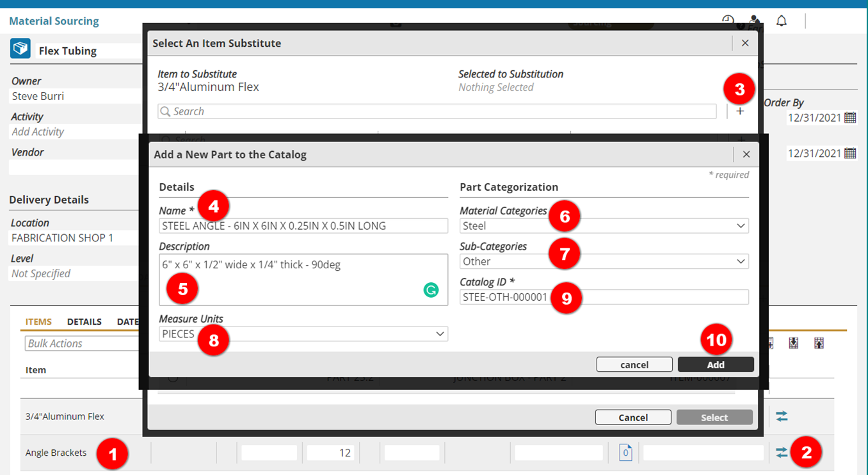Click the plus icon beside substitute search
Image resolution: width=868 pixels, height=475 pixels.
click(740, 111)
